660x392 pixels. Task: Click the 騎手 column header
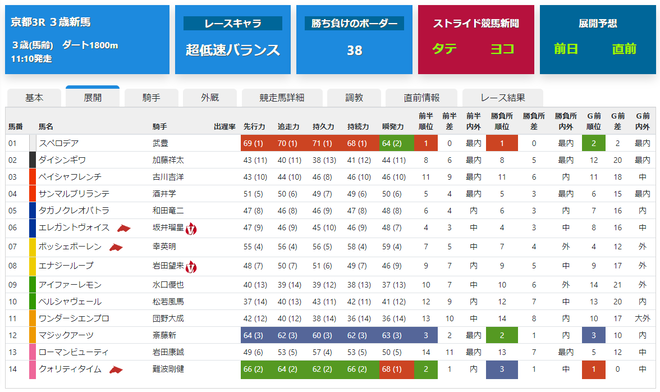(x=160, y=127)
